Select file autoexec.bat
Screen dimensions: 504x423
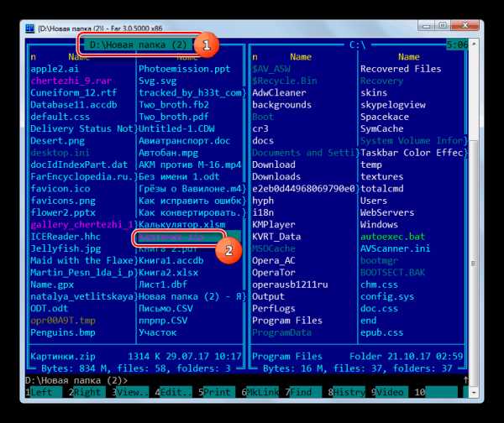point(393,237)
